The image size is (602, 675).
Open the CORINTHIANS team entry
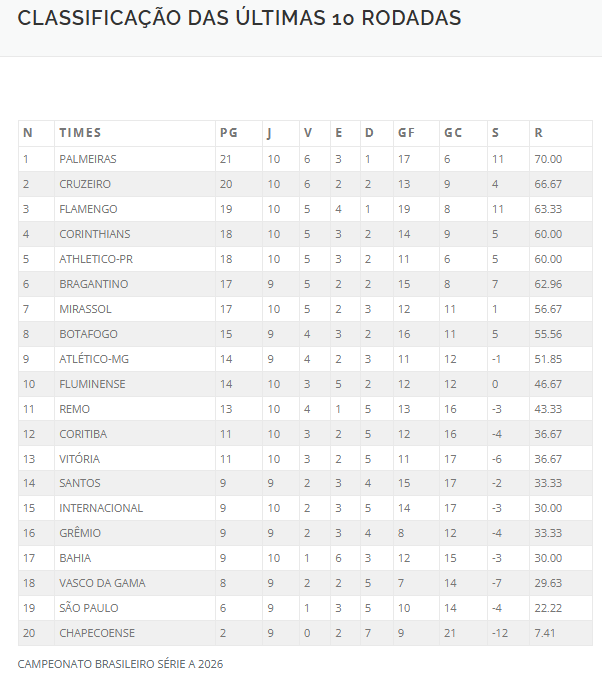tap(95, 234)
